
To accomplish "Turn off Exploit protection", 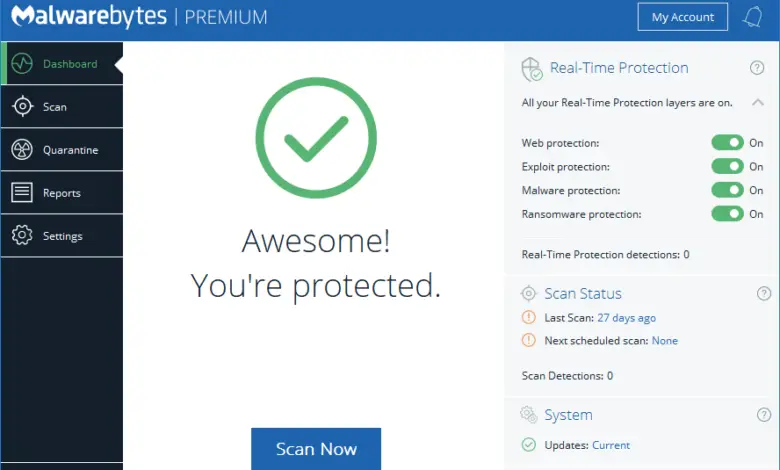I will (x=727, y=167).
